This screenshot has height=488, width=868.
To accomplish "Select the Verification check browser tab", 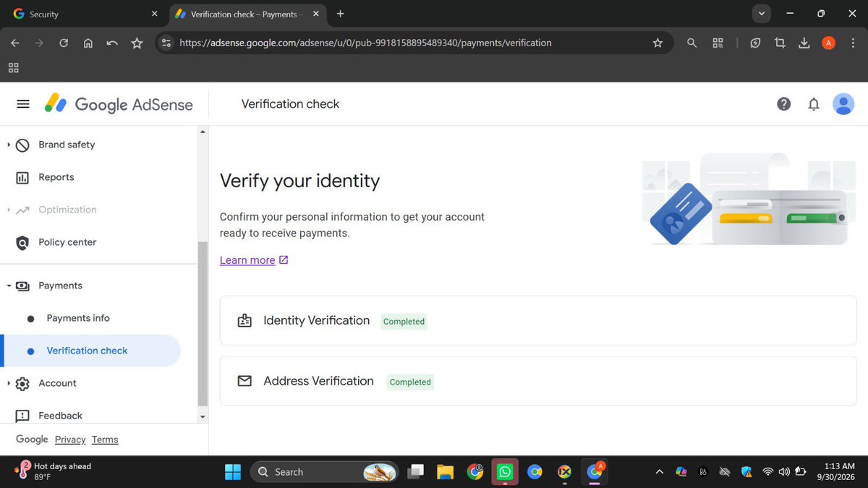I will pos(247,14).
